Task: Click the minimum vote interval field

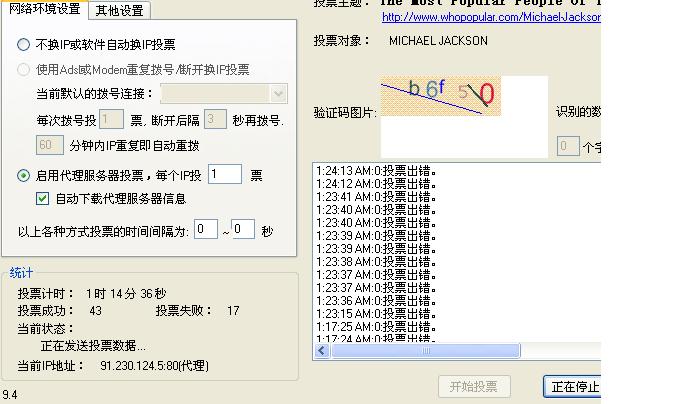Action: click(205, 230)
